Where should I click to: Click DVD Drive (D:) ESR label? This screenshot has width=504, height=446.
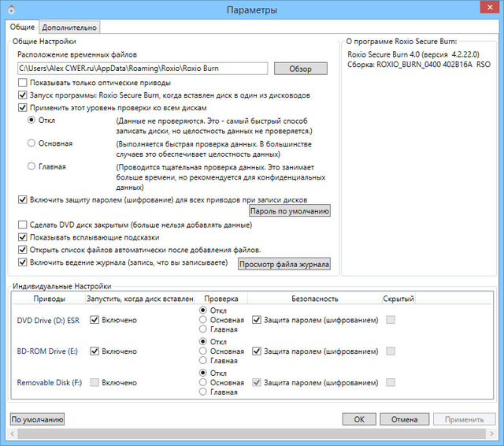[48, 321]
